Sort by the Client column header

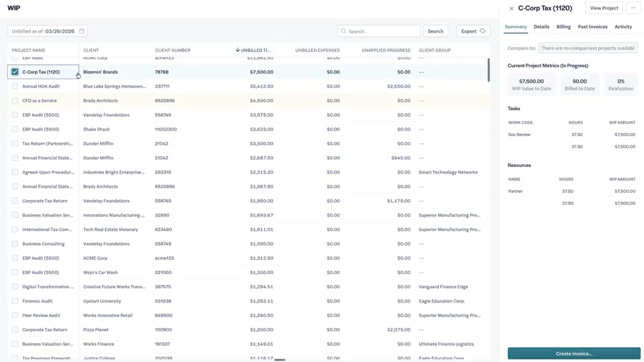coord(91,50)
